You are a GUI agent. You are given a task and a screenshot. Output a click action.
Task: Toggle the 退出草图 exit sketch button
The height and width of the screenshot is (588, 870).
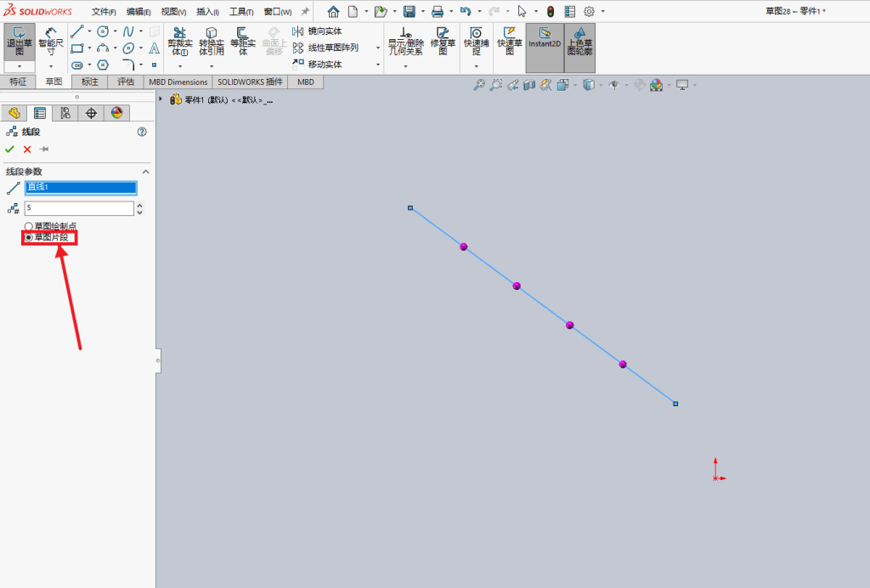click(x=20, y=42)
